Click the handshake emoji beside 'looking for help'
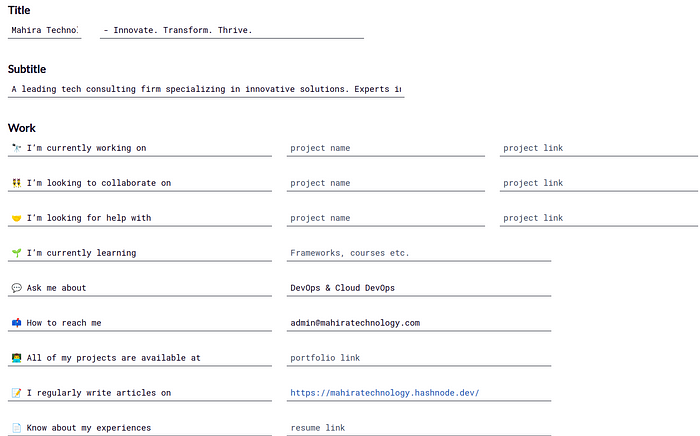Viewport: 700px width, 436px height. tap(17, 218)
